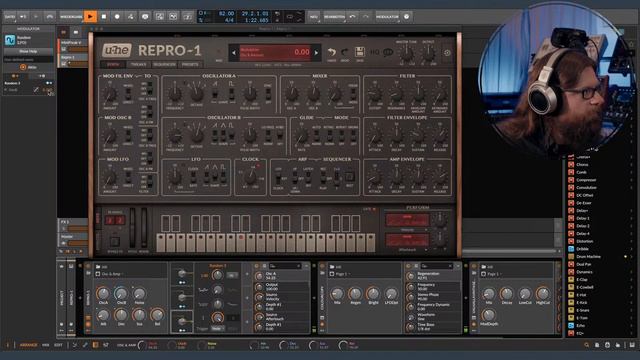Screen dimensions: 640x360
Task: Click the Repro-1 Redo arrow icon
Action: point(345,52)
